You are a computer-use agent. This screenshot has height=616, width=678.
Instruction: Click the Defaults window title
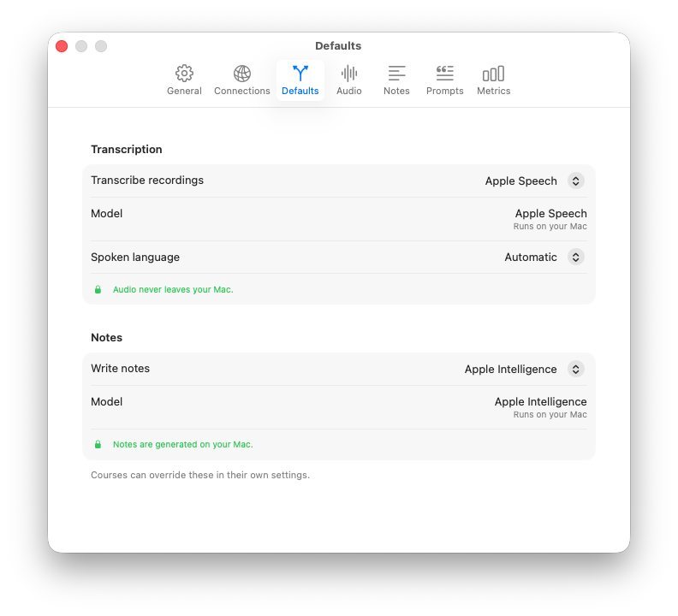[338, 46]
